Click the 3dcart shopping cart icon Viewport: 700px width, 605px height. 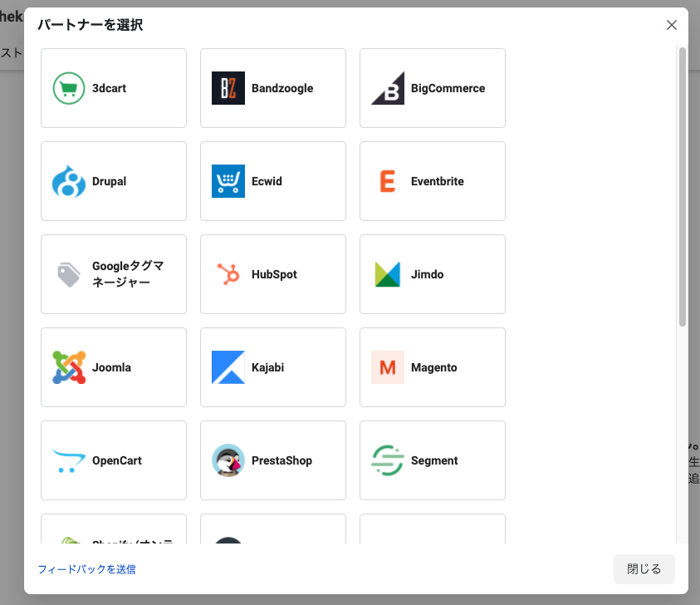(x=69, y=88)
